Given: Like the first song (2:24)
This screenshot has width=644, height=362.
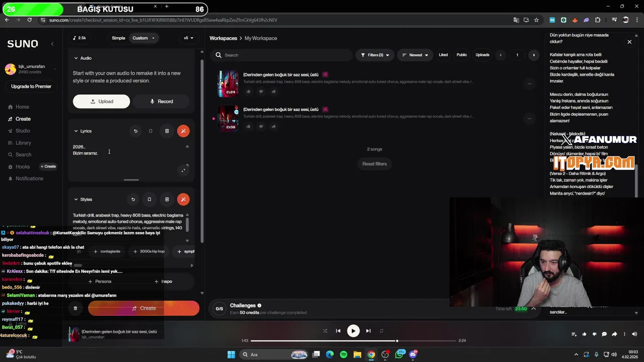Looking at the screenshot, I should point(249,92).
